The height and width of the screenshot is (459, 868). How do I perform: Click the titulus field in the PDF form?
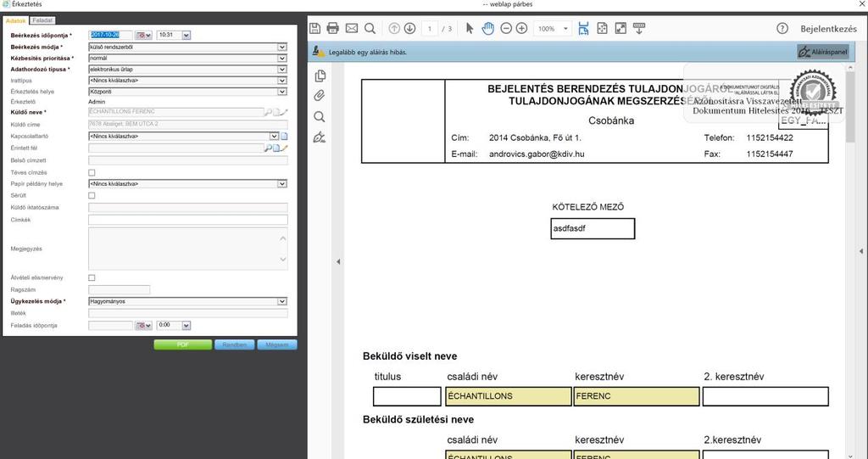coord(407,396)
